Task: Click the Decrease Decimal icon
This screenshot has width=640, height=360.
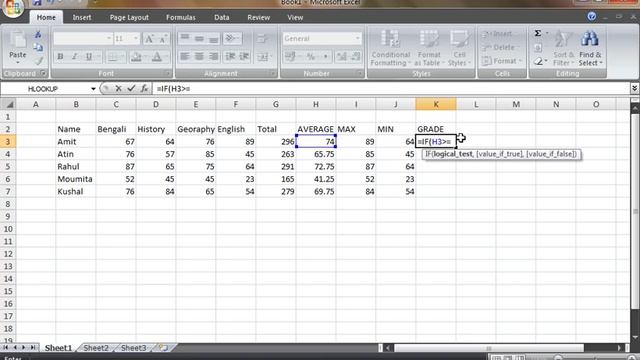Action: pos(355,56)
